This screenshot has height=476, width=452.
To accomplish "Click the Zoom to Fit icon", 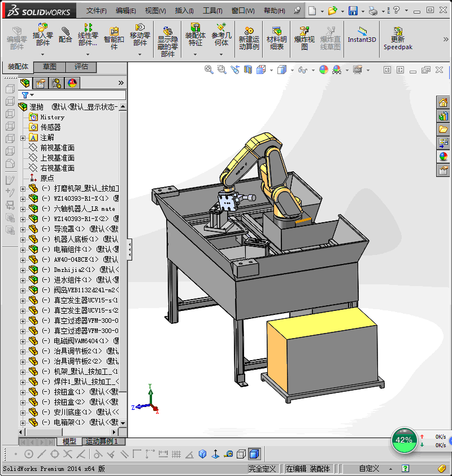I will (x=208, y=70).
